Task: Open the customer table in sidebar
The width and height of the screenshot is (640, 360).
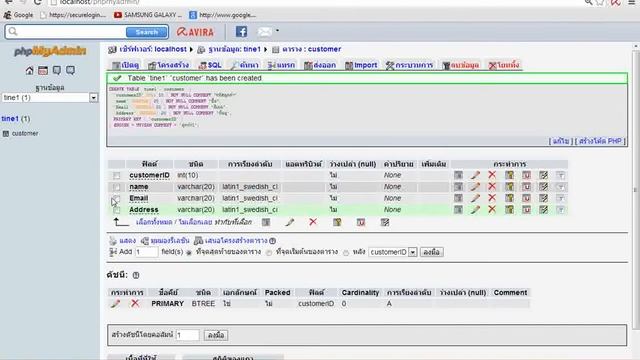Action: click(x=25, y=133)
